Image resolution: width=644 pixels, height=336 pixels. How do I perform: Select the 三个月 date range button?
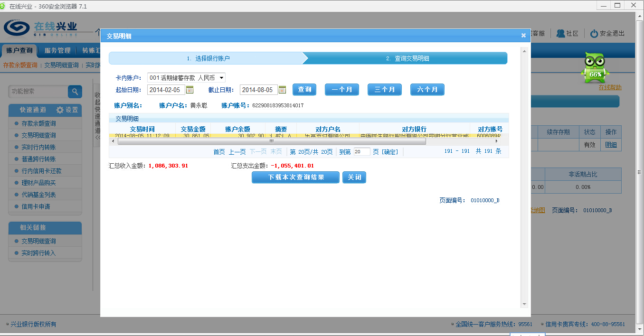click(385, 90)
